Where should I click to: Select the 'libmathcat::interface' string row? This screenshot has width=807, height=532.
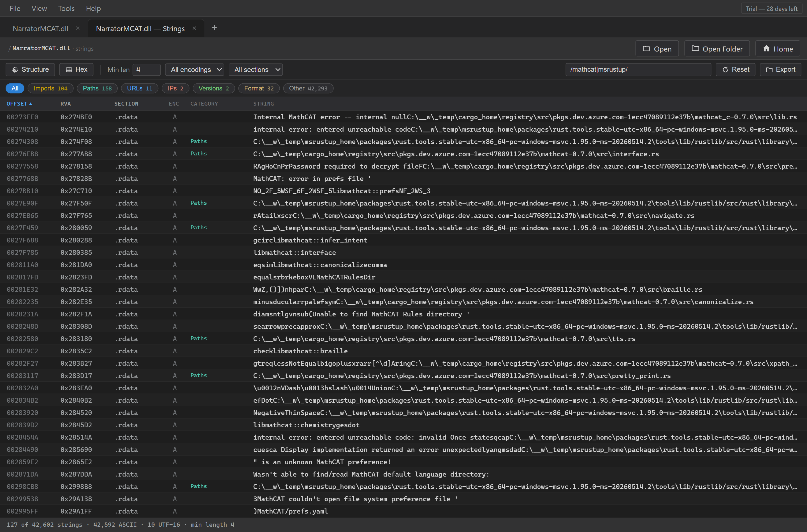403,253
